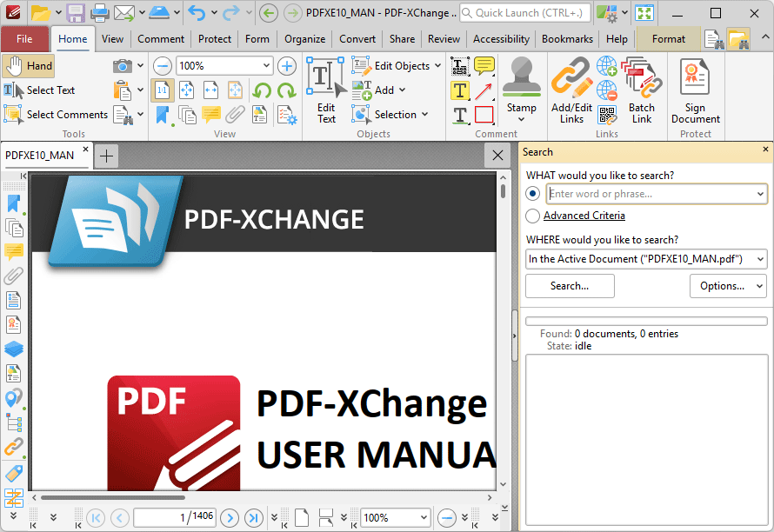Viewport: 774px width, 532px height.
Task: Activate the Select Comments tool
Action: click(x=56, y=115)
